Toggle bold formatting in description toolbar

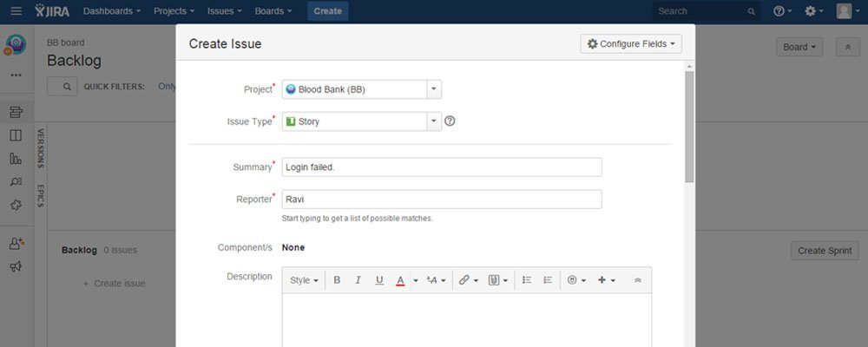(337, 280)
